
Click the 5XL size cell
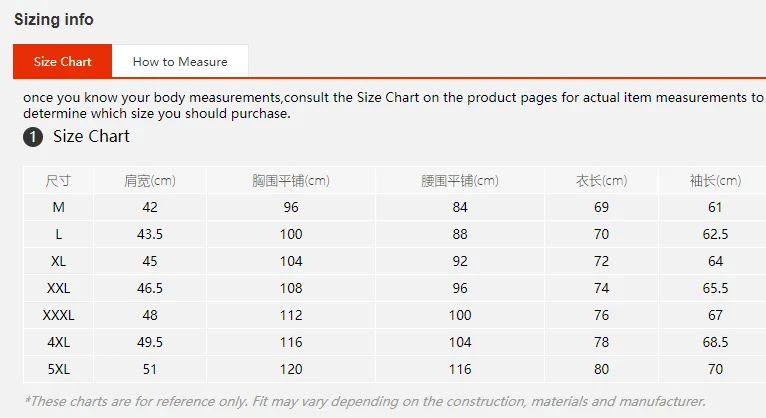[x=59, y=369]
